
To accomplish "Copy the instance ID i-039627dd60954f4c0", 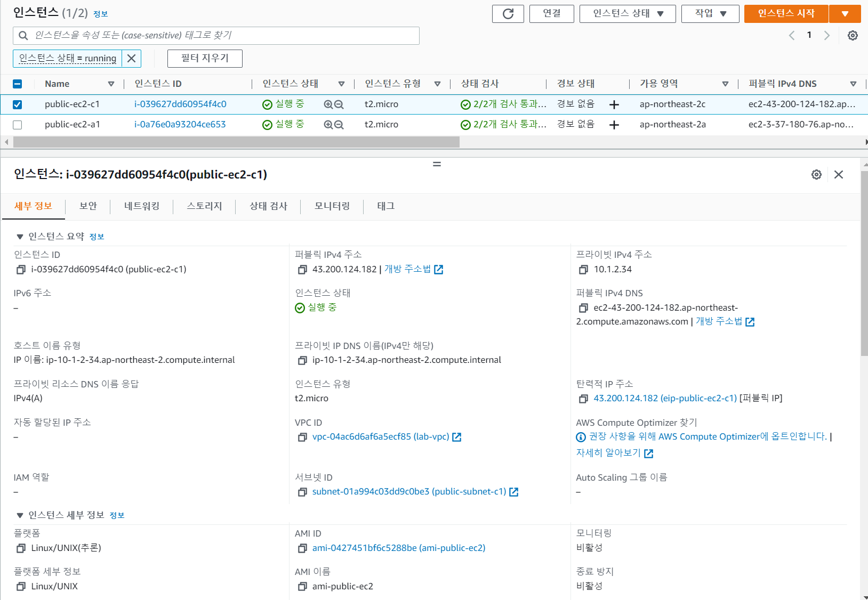I will [x=20, y=270].
